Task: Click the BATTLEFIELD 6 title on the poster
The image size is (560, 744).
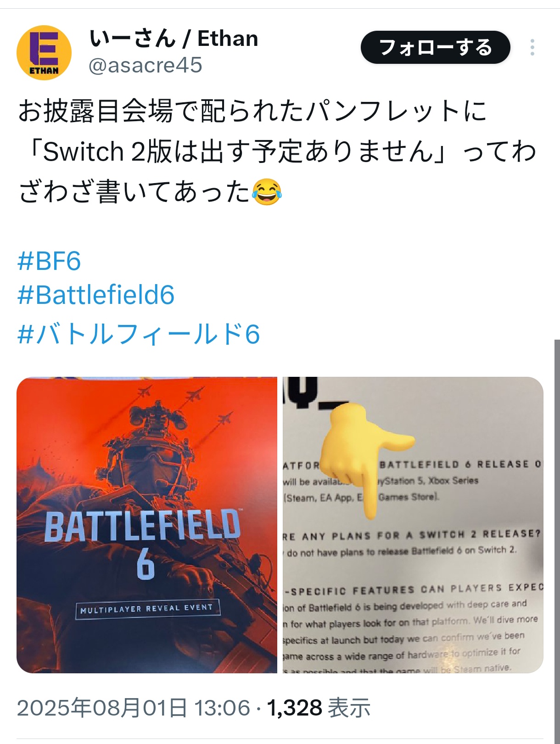Action: pos(143,543)
